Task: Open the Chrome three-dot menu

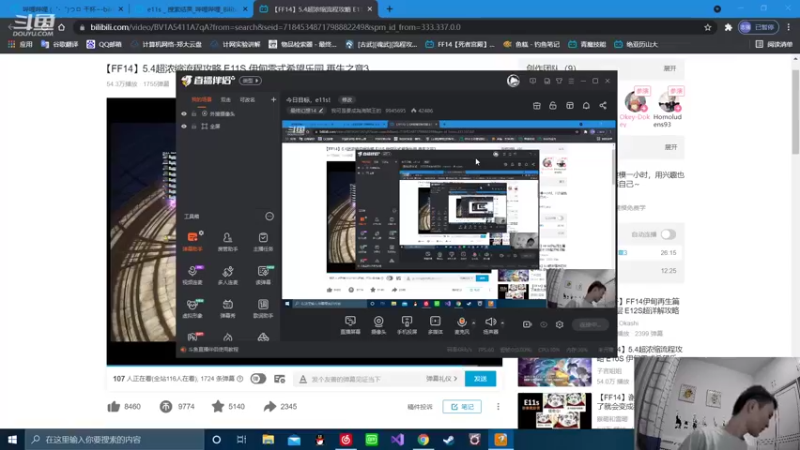Action: pyautogui.click(x=789, y=28)
